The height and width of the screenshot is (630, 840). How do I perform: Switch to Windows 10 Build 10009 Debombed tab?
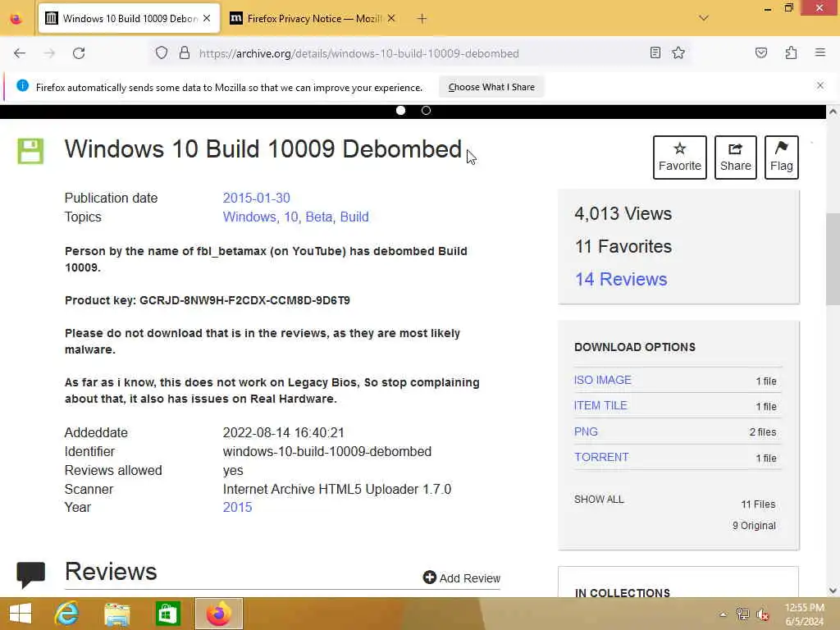coord(128,19)
